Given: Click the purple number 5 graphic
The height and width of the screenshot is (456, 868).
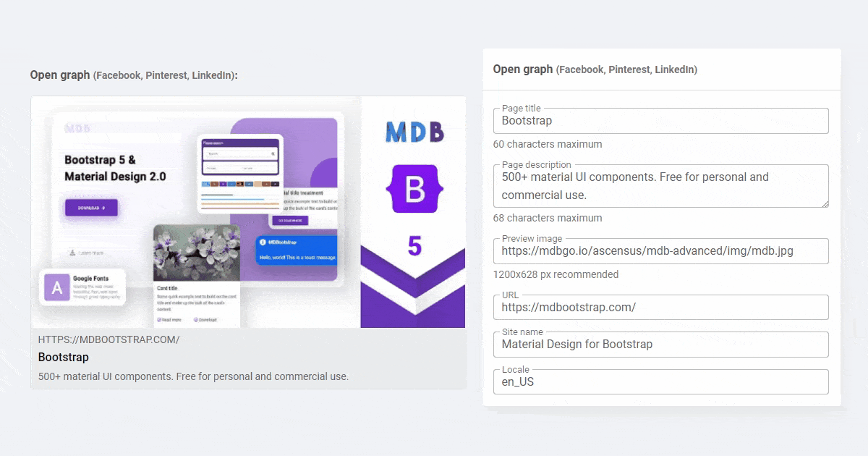Looking at the screenshot, I should [x=414, y=246].
